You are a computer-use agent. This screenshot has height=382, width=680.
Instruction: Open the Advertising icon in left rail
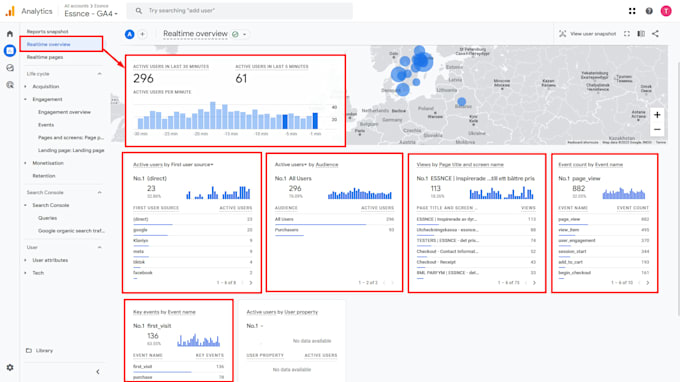(10, 85)
